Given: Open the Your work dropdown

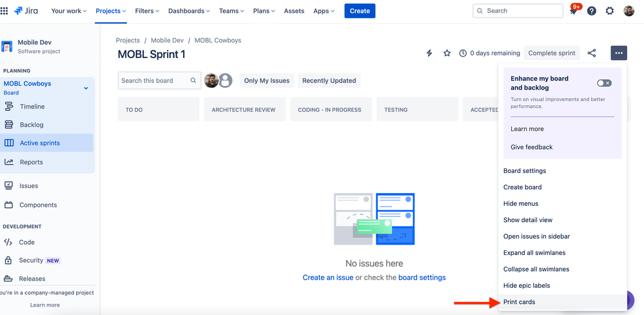Looking at the screenshot, I should point(68,11).
